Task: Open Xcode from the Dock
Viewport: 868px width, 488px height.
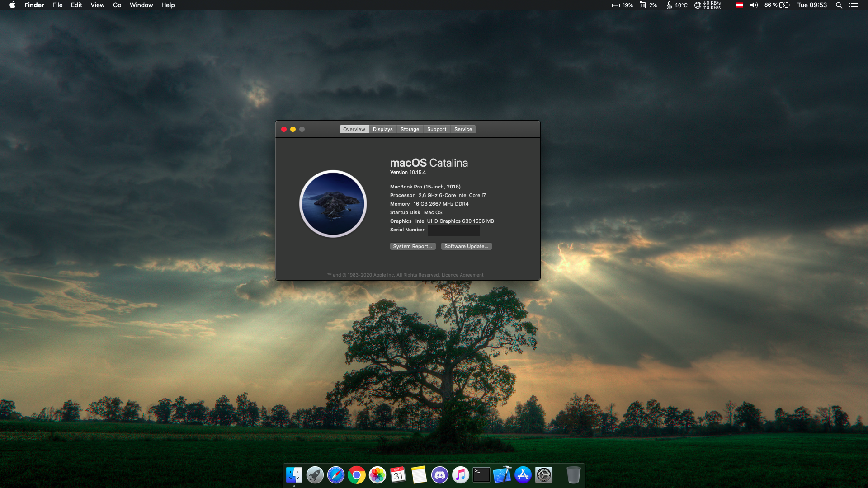Action: (x=502, y=475)
